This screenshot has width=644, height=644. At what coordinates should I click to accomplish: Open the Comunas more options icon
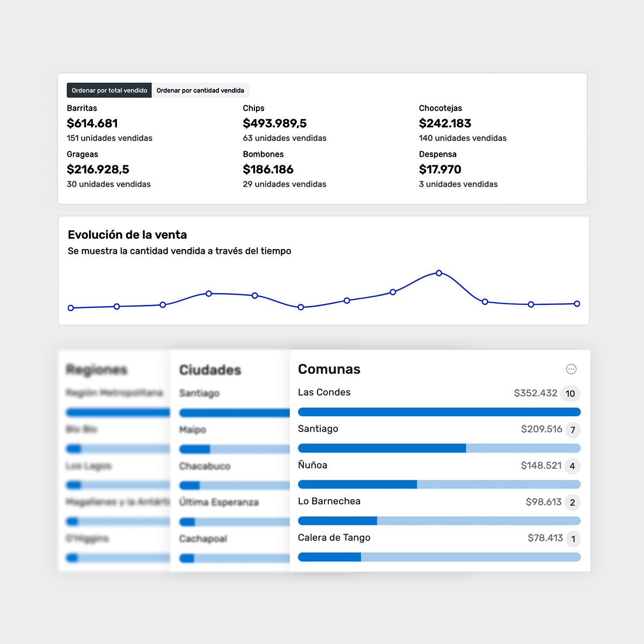571,369
